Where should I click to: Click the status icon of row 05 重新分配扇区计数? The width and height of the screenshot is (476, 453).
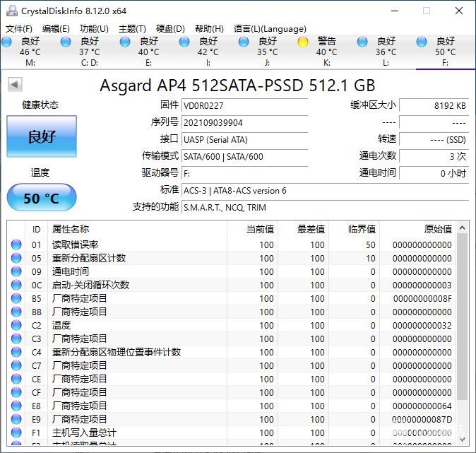point(16,258)
